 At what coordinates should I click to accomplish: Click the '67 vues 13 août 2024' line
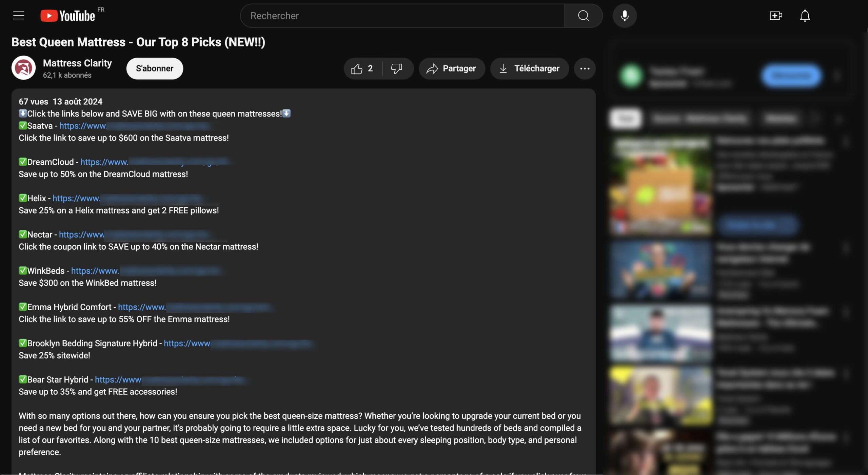pos(60,102)
